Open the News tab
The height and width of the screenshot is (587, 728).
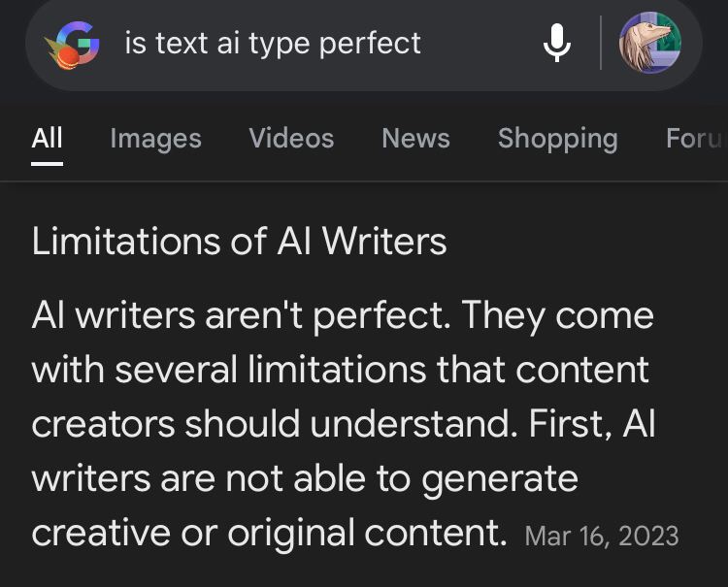(x=415, y=139)
